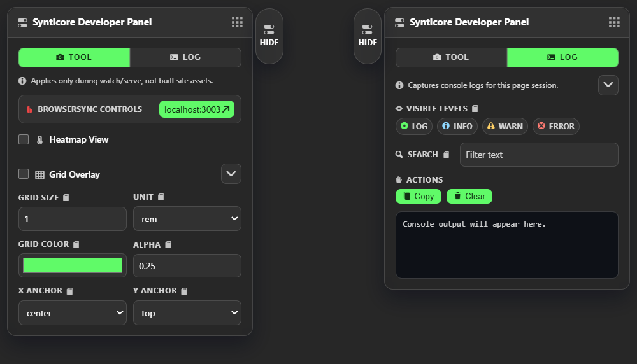Viewport: 637px width, 364px height.
Task: Click the copy icon beside VISIBLE LEVELS
Action: [475, 109]
